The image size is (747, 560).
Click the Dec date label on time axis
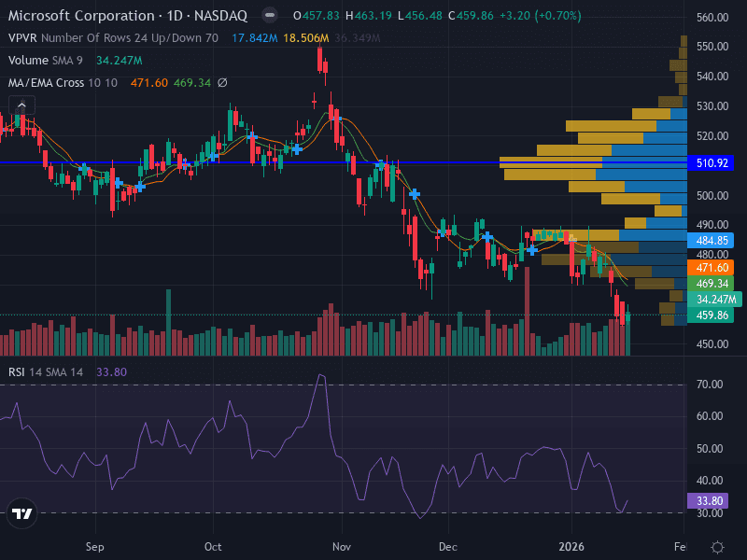(x=448, y=547)
